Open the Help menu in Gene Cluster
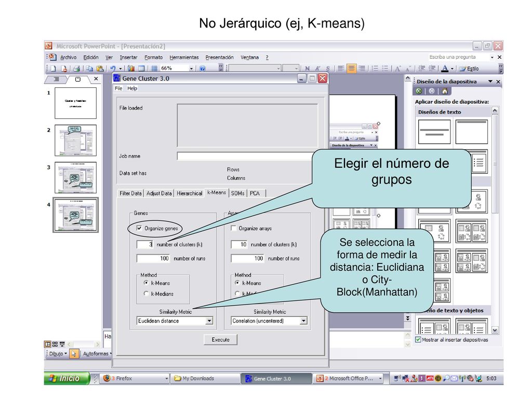This screenshot has height=399, width=532. 132,88
